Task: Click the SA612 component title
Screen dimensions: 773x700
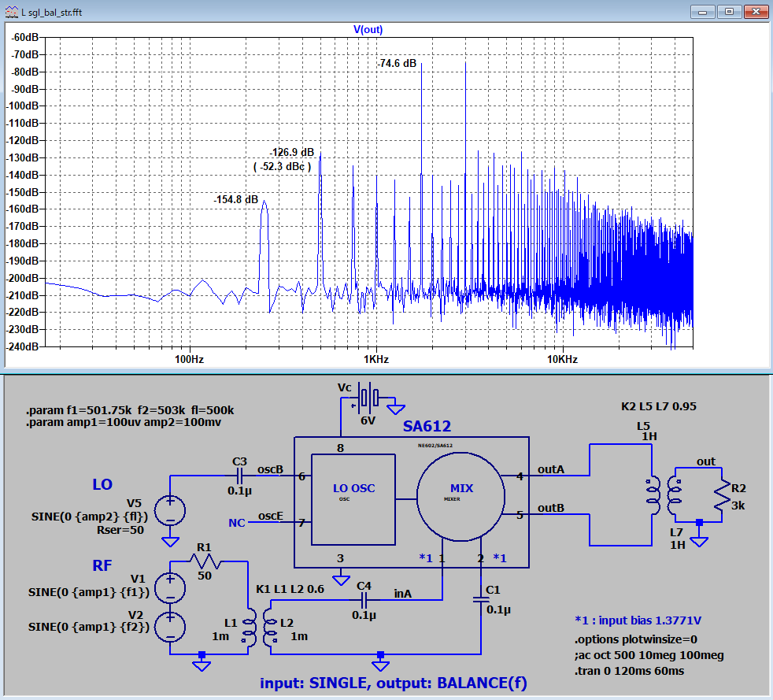Action: (427, 427)
